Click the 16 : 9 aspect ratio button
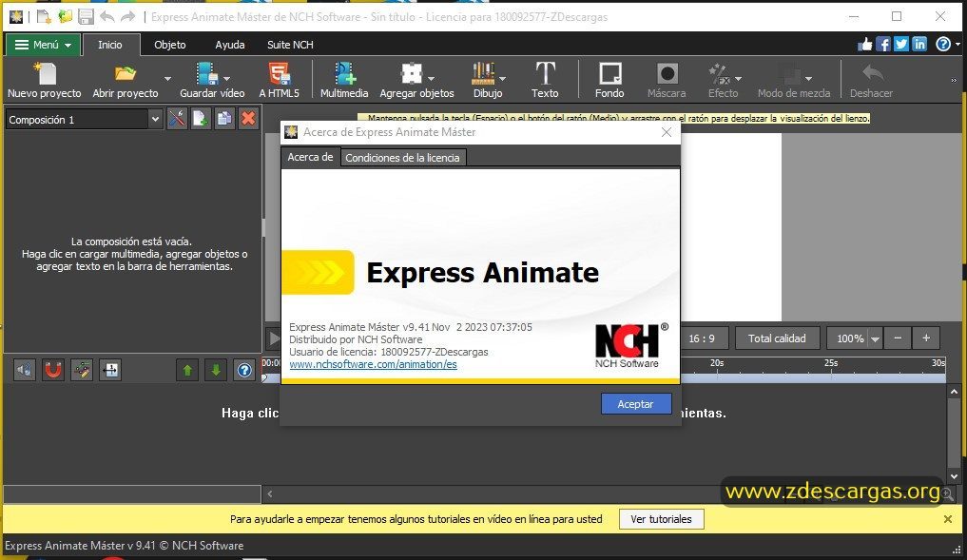Screen dimensions: 967x560 (x=702, y=338)
